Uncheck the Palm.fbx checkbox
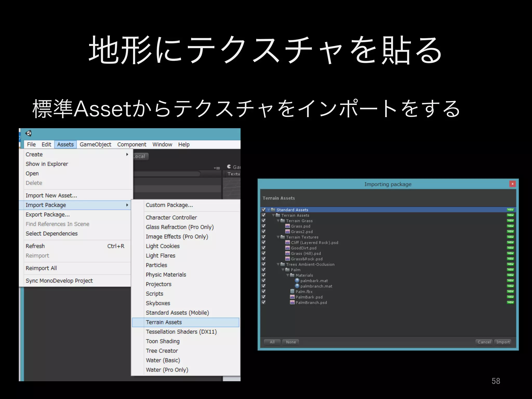 pyautogui.click(x=263, y=291)
